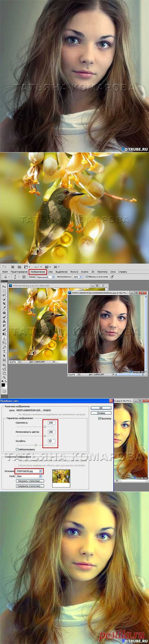Select the Lasso tool
Screen dimensions: 149x644
click(4, 295)
